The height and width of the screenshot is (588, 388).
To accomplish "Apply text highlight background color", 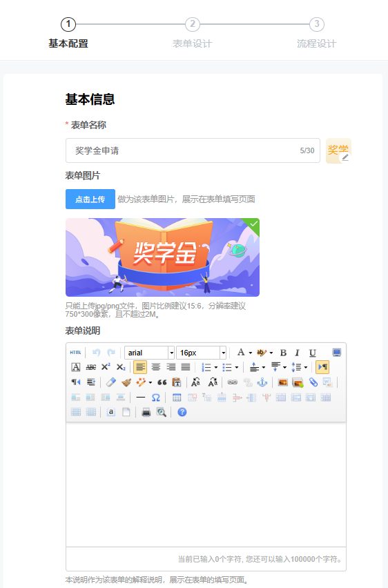I will click(x=262, y=353).
